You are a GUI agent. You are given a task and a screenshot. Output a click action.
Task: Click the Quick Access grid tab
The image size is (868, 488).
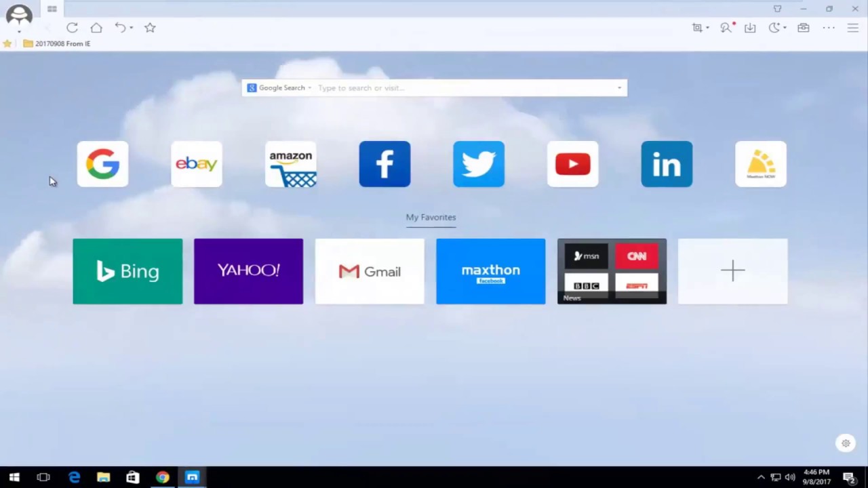[x=52, y=9]
